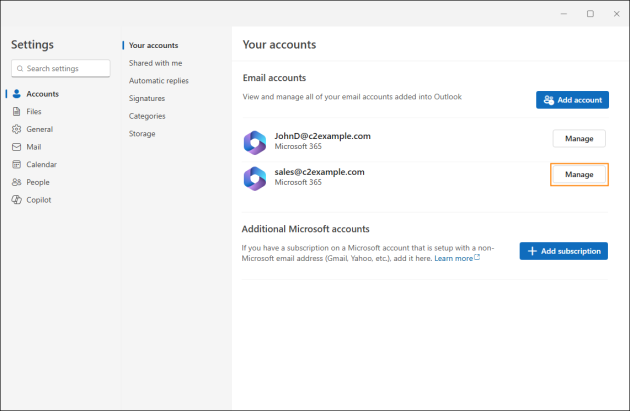Open Storage settings
This screenshot has width=630, height=411.
click(x=142, y=134)
